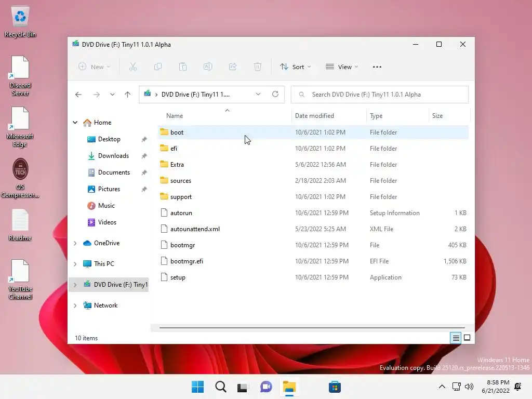Sort by Name column header
Image resolution: width=532 pixels, height=399 pixels.
point(224,116)
